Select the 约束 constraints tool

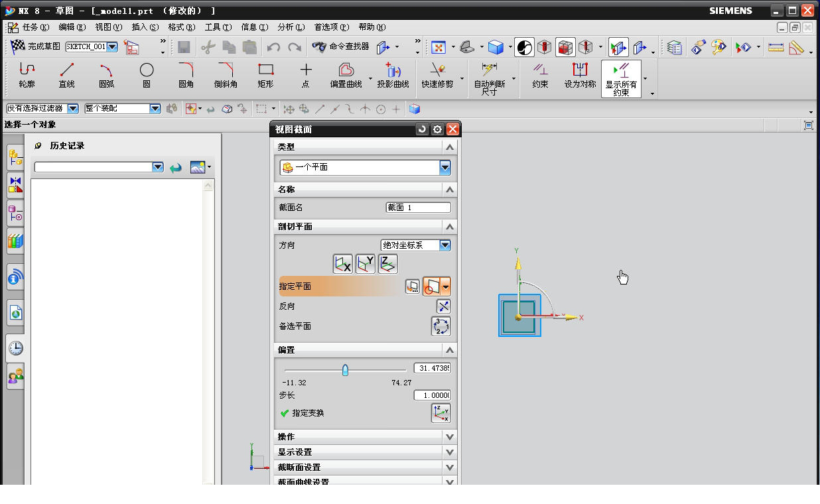coord(540,76)
